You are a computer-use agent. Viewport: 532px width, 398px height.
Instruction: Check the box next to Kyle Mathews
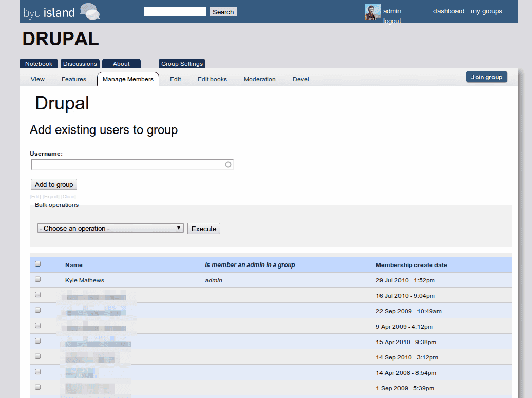(x=37, y=279)
